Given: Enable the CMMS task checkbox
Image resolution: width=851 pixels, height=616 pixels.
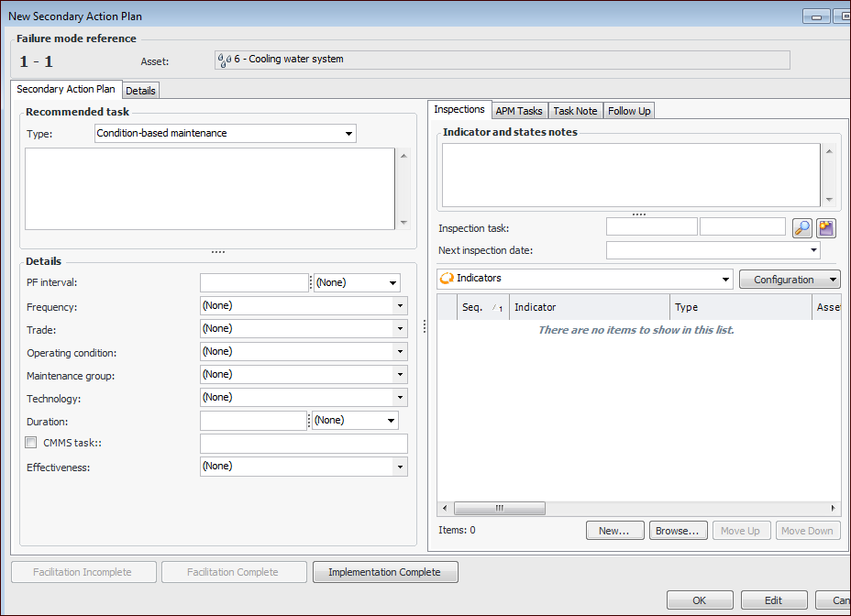Looking at the screenshot, I should pyautogui.click(x=32, y=443).
